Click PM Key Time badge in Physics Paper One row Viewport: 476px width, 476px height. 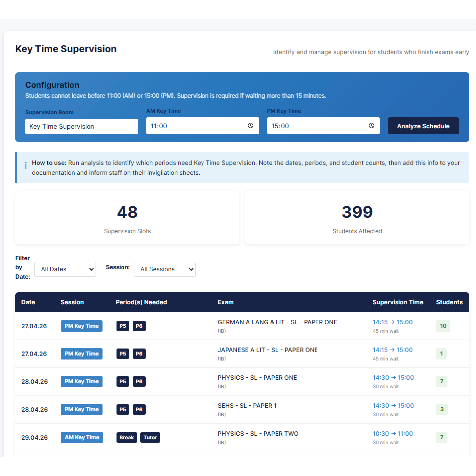(82, 381)
